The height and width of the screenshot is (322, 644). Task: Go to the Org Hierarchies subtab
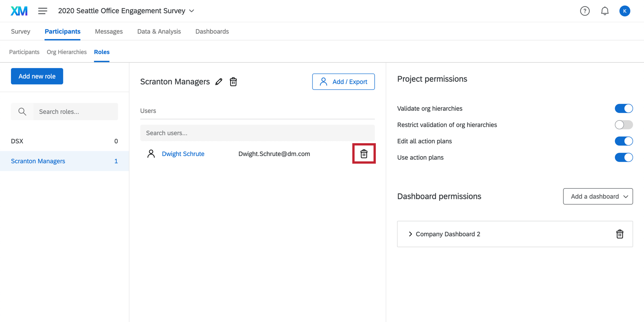[67, 52]
